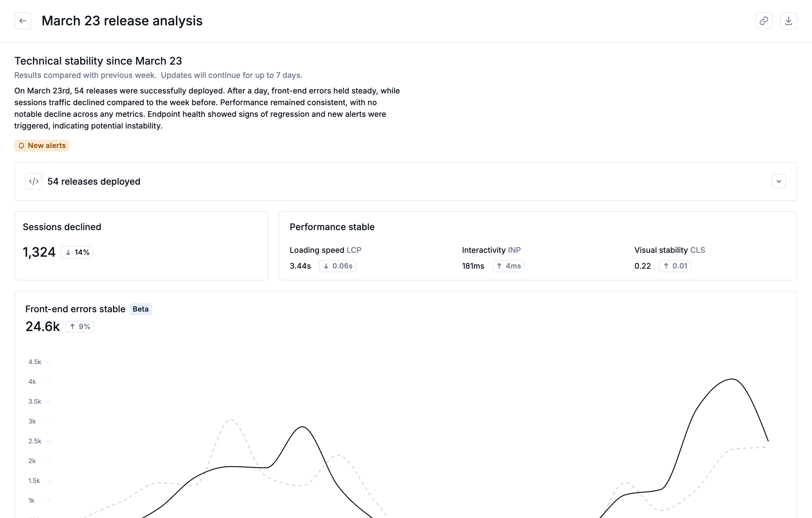Viewport: 812px width, 518px height.
Task: Click the front-end errors 9% badge
Action: click(80, 327)
